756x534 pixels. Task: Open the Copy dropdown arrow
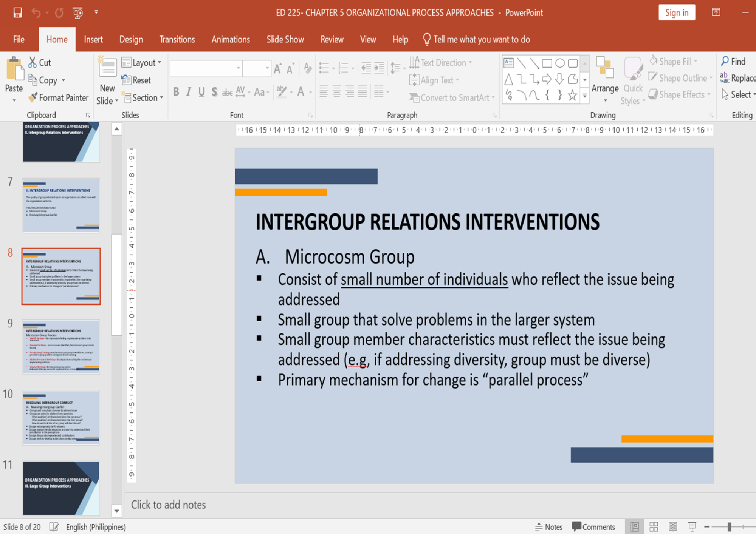point(64,80)
